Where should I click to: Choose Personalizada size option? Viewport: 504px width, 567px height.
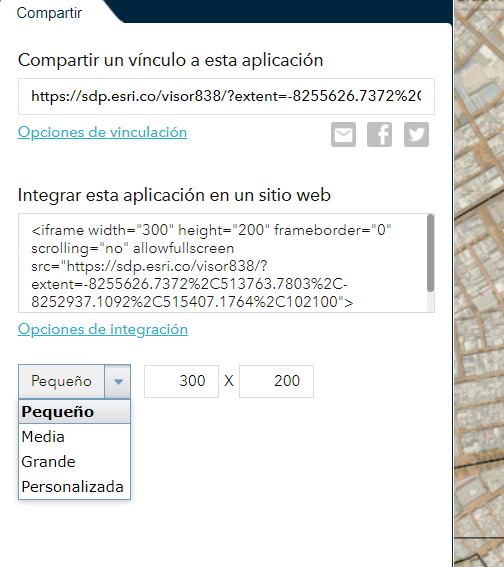point(74,487)
